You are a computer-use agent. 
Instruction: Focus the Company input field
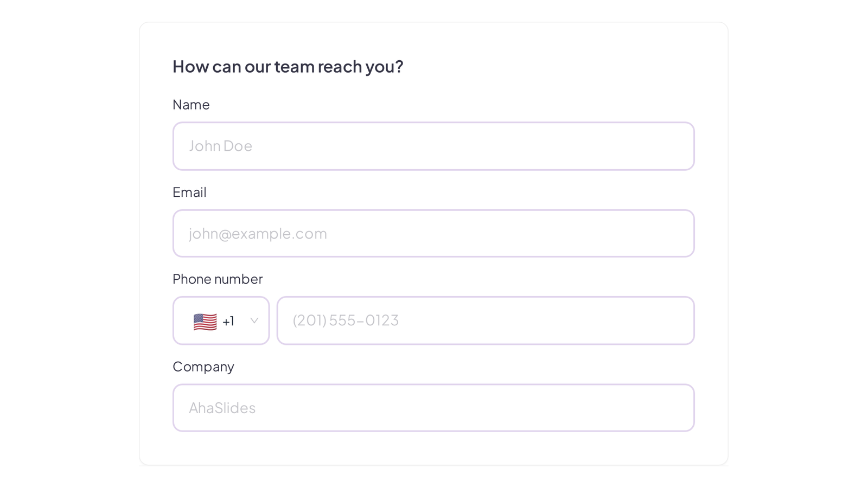click(433, 408)
